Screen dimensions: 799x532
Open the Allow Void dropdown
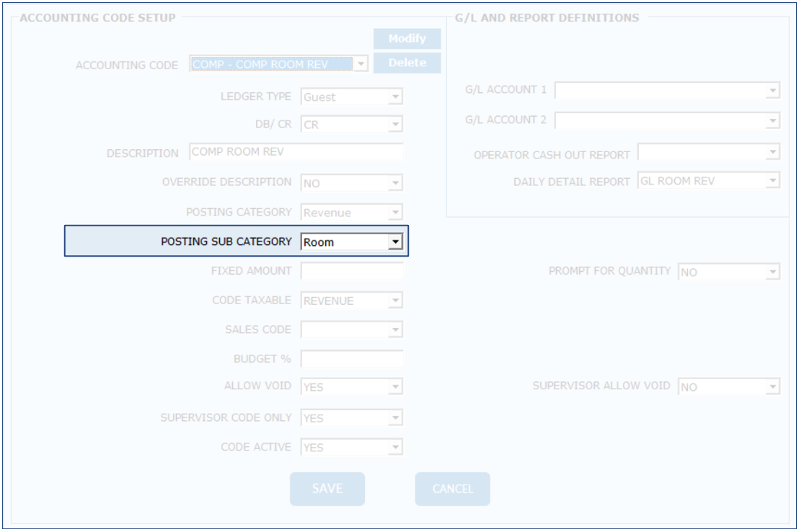click(394, 387)
